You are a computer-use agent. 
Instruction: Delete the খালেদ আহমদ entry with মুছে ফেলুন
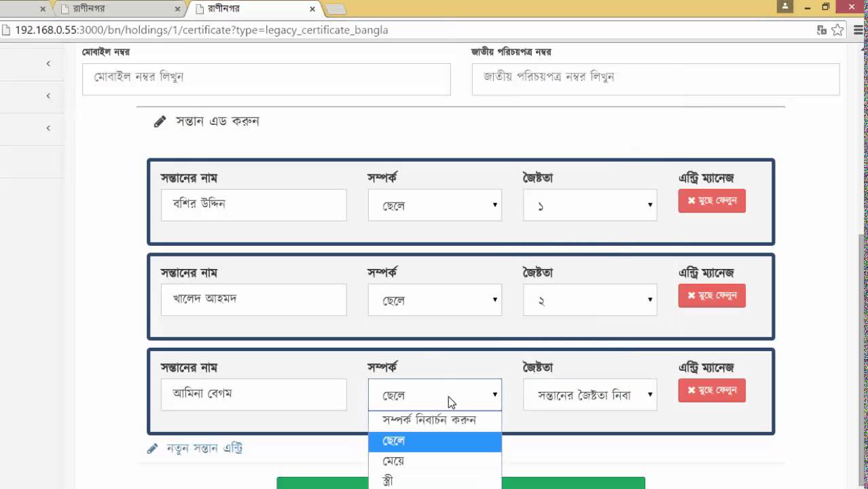712,295
